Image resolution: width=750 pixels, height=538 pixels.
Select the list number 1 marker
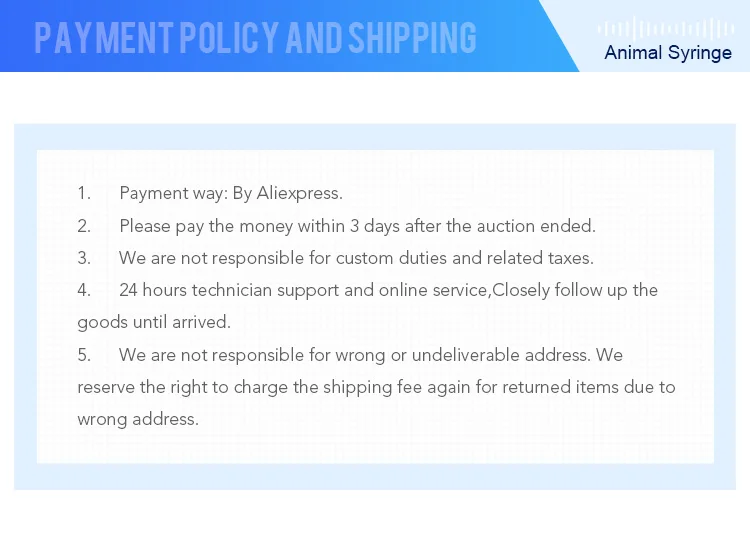[84, 193]
